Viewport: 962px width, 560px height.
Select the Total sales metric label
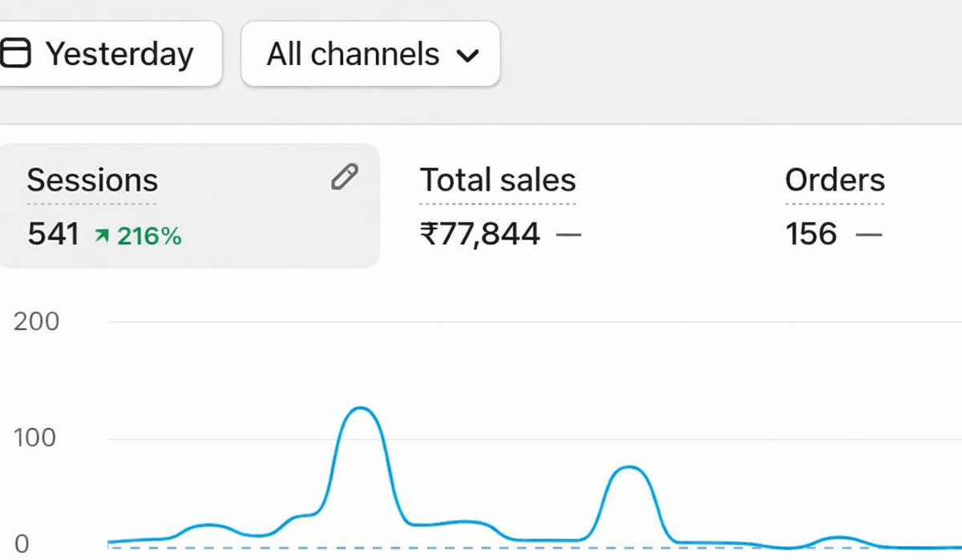[x=498, y=180]
